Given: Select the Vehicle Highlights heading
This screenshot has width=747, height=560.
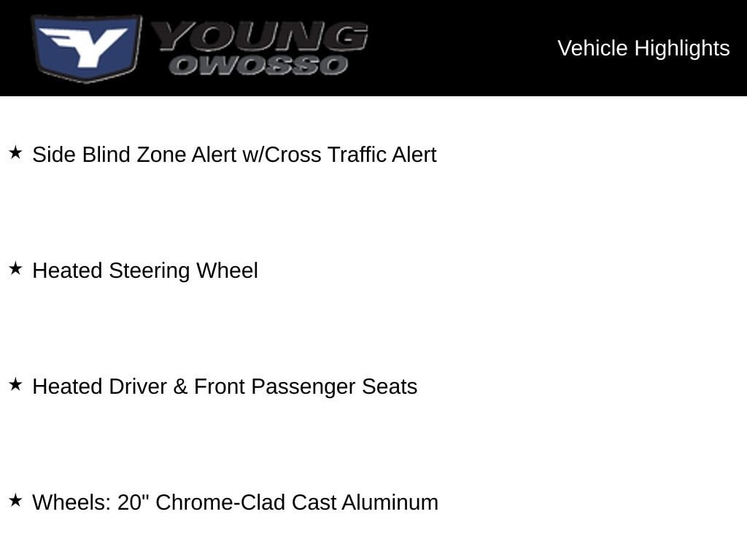Looking at the screenshot, I should (643, 49).
